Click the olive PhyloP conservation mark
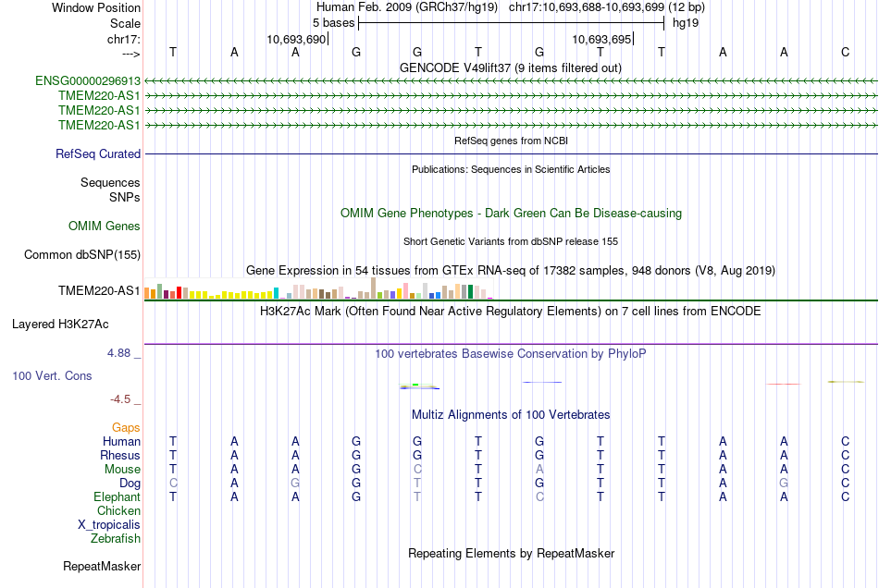This screenshot has height=588, width=879. point(846,382)
